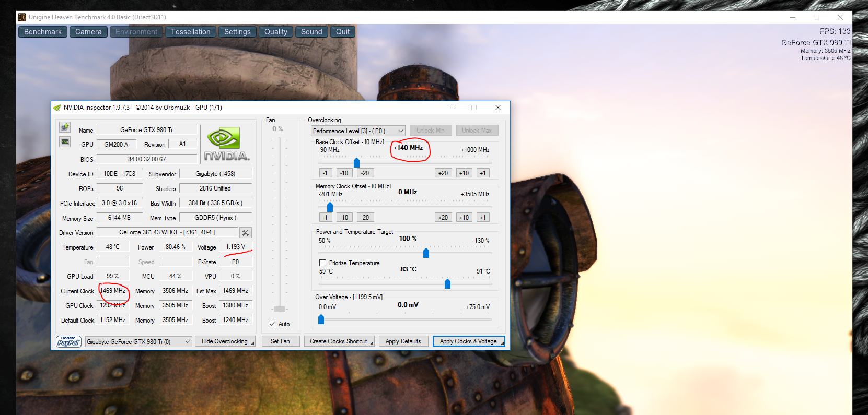Click the Default Clock value 1152 MHz
This screenshot has height=415, width=868.
[113, 320]
